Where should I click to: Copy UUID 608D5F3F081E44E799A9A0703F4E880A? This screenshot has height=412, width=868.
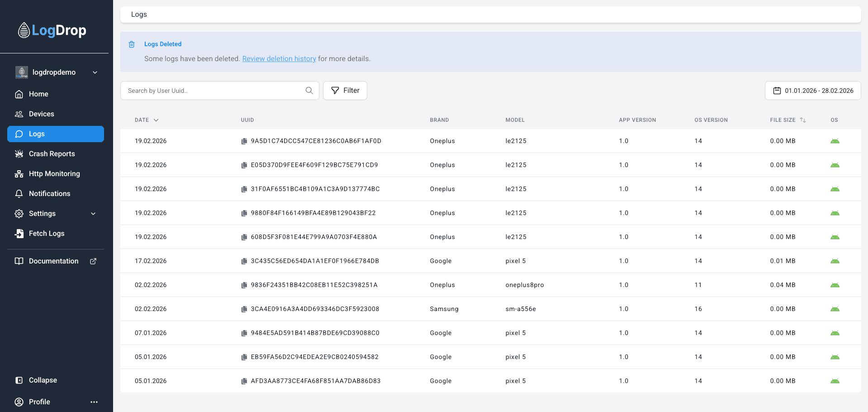[x=244, y=237]
